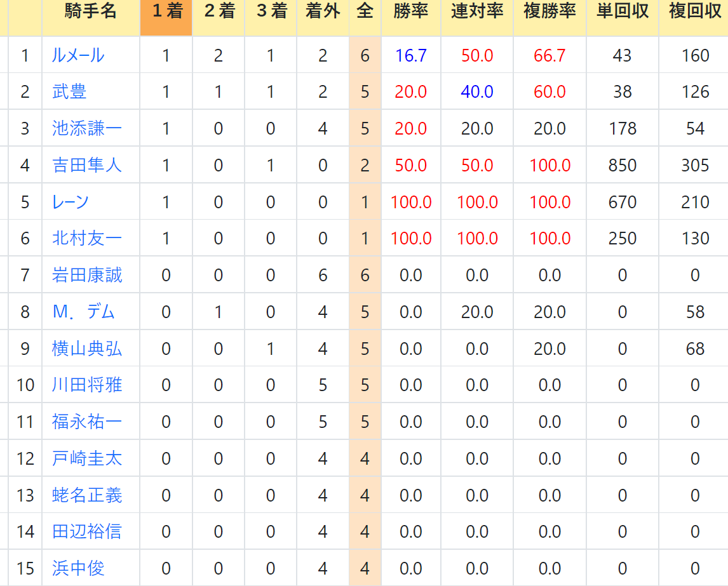Image resolution: width=728 pixels, height=586 pixels.
Task: Click ルメール's 複回収 value 160
Action: [695, 56]
